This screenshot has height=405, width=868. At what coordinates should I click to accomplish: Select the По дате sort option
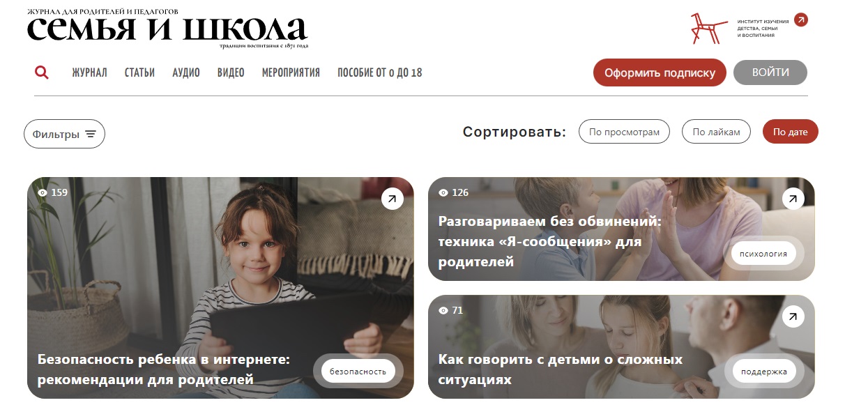[790, 132]
